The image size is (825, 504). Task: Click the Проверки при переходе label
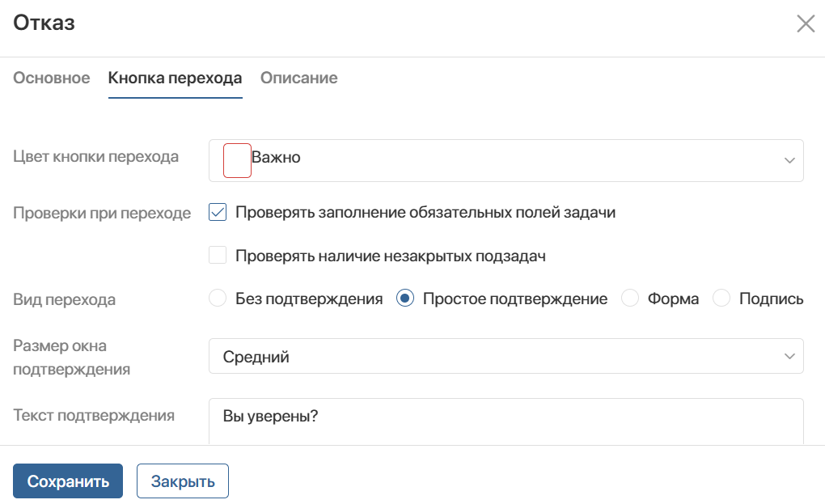point(102,213)
